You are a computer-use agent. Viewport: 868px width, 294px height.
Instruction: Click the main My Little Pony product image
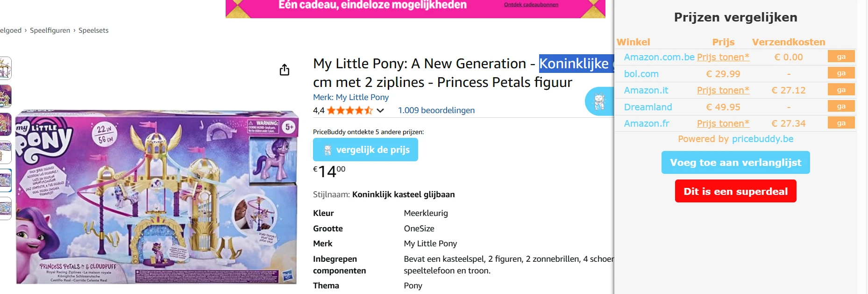(x=157, y=197)
